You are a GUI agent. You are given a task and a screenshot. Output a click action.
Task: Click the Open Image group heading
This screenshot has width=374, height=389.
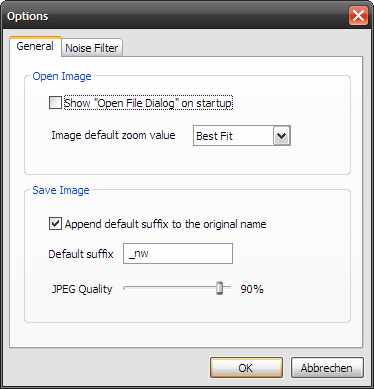pyautogui.click(x=62, y=76)
